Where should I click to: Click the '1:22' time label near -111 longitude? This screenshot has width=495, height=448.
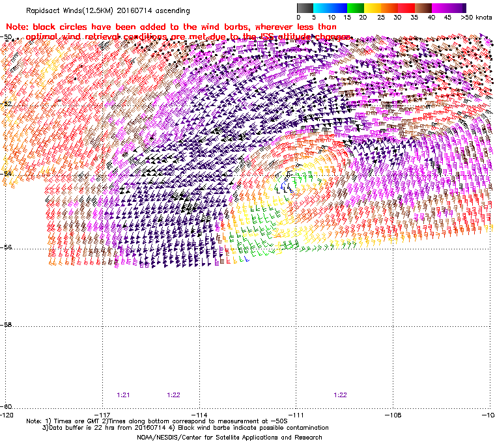tap(340, 395)
